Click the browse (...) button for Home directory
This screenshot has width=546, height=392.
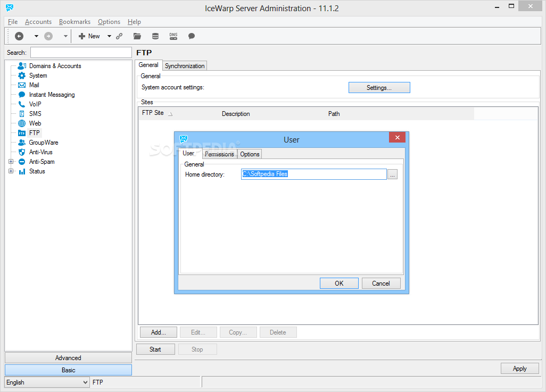point(392,174)
